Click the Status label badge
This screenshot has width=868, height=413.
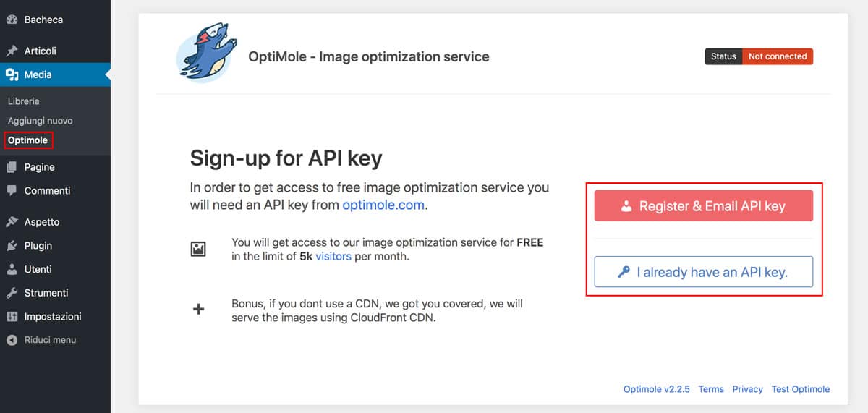[723, 56]
